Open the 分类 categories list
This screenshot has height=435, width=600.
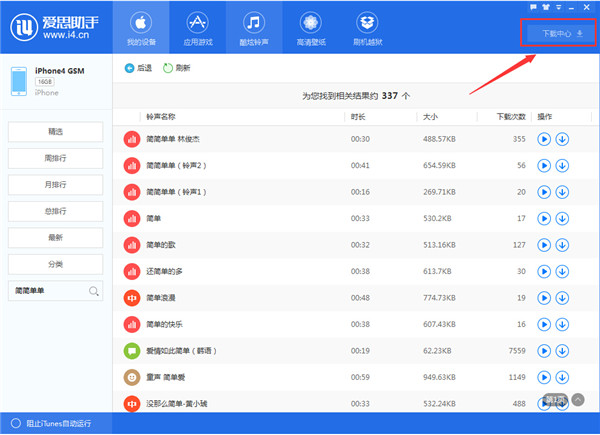click(x=55, y=264)
